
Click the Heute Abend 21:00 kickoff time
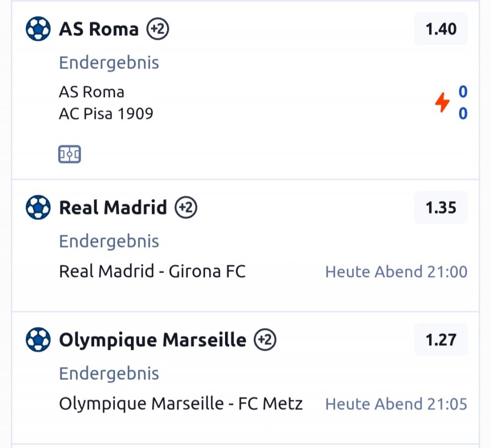(396, 272)
